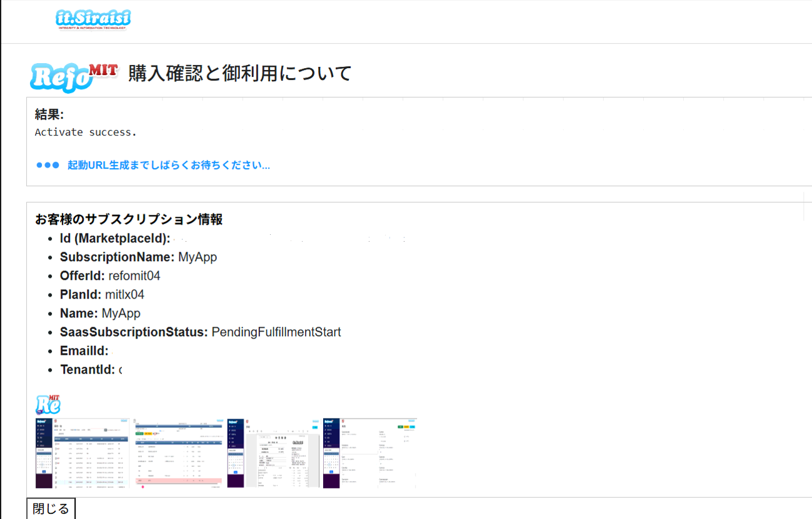
Task: Click the blue loading dots indicator
Action: pyautogui.click(x=48, y=166)
